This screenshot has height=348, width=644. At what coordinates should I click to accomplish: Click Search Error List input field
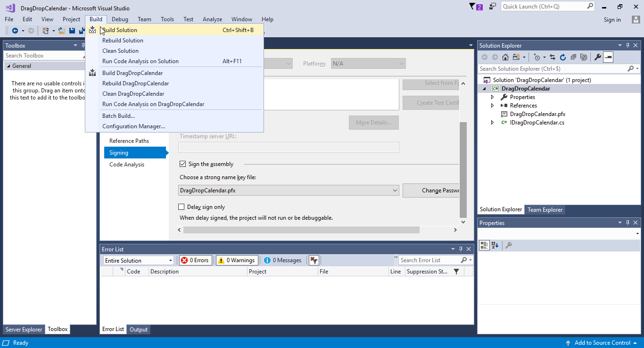(x=429, y=260)
